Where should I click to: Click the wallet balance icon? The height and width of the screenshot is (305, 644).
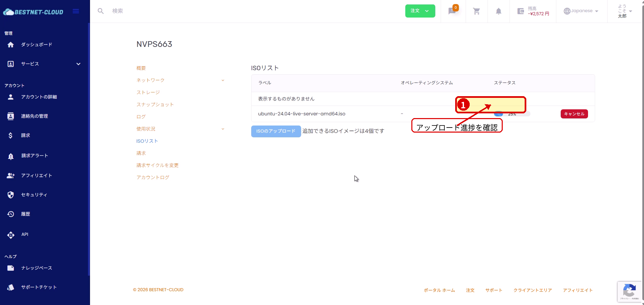point(521,11)
